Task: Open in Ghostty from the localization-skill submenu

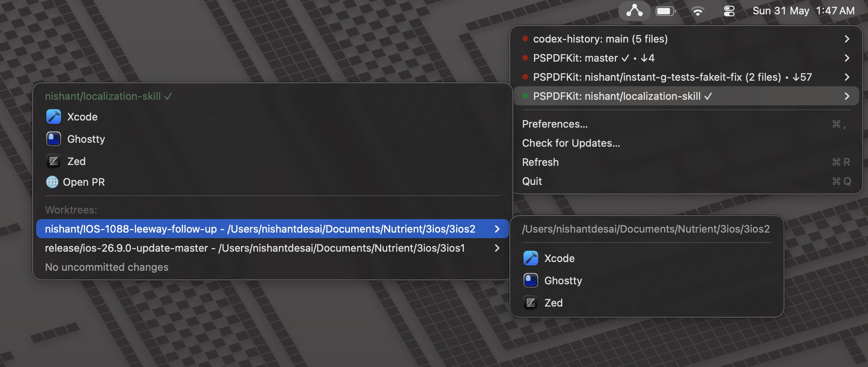Action: coord(272,139)
